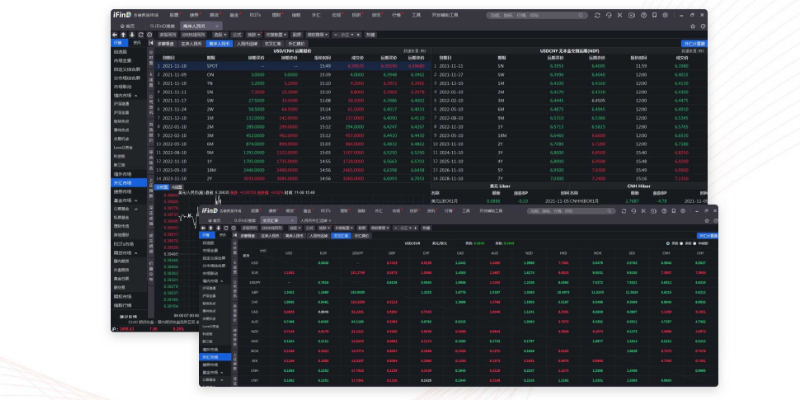Switch to the 在岸人民币 sub-tab in rear window
800x400 pixels.
coord(190,45)
